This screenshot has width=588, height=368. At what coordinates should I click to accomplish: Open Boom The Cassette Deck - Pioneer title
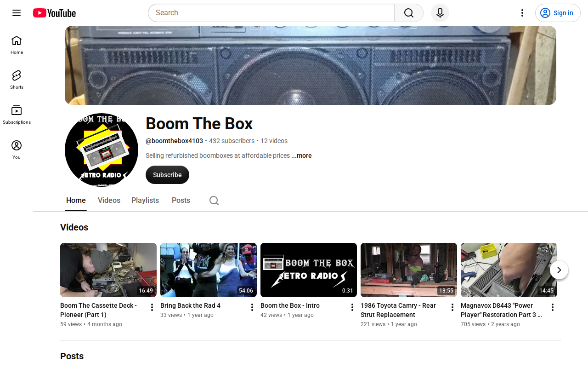[x=99, y=310]
